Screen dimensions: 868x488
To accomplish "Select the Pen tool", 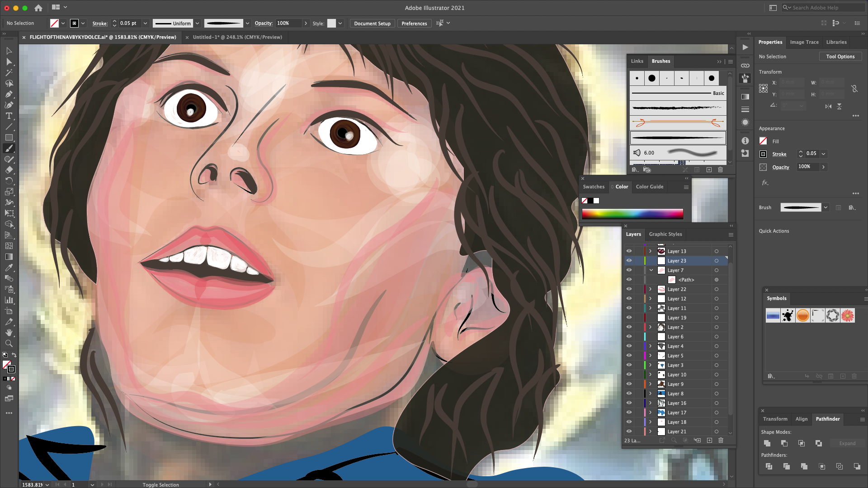I will click(x=9, y=94).
